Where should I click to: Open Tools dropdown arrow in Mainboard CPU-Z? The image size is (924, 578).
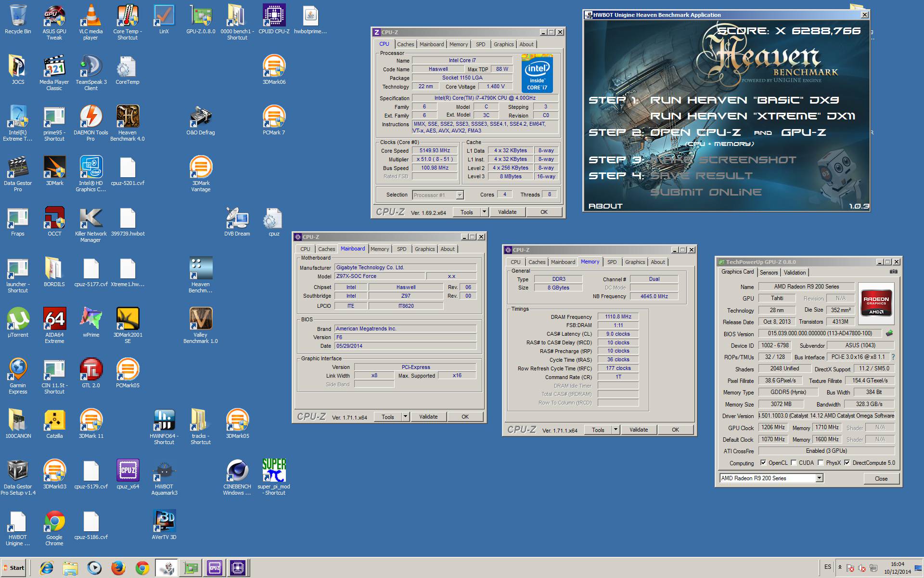point(405,417)
